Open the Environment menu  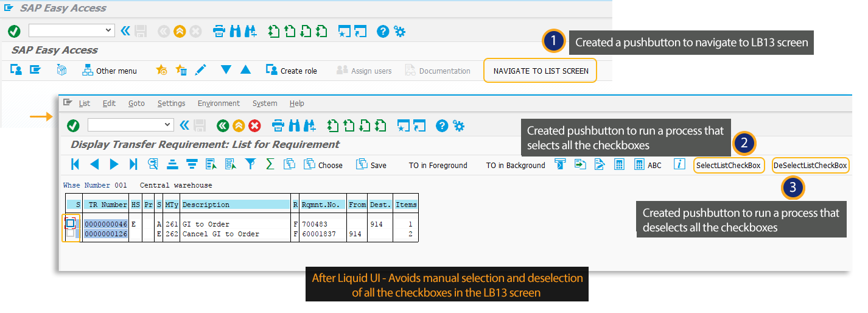coord(219,104)
